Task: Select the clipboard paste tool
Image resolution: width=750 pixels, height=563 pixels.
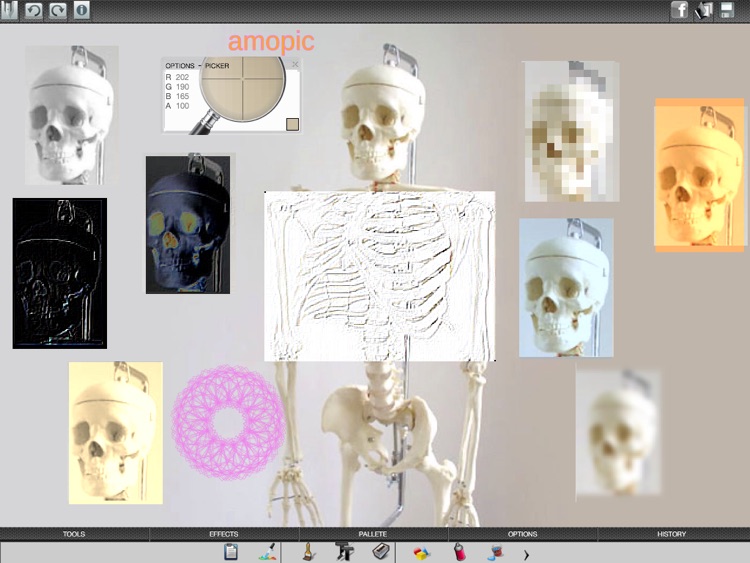Action: pos(231,552)
